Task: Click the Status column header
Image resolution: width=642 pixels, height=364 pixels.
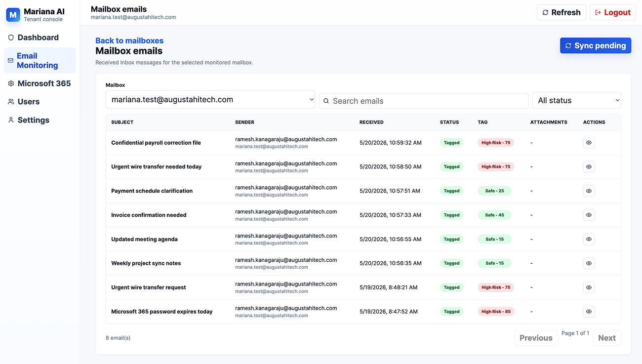Action: pyautogui.click(x=449, y=122)
